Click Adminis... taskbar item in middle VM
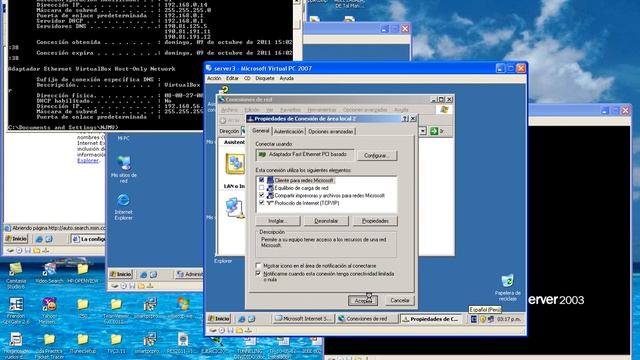 tap(189, 274)
